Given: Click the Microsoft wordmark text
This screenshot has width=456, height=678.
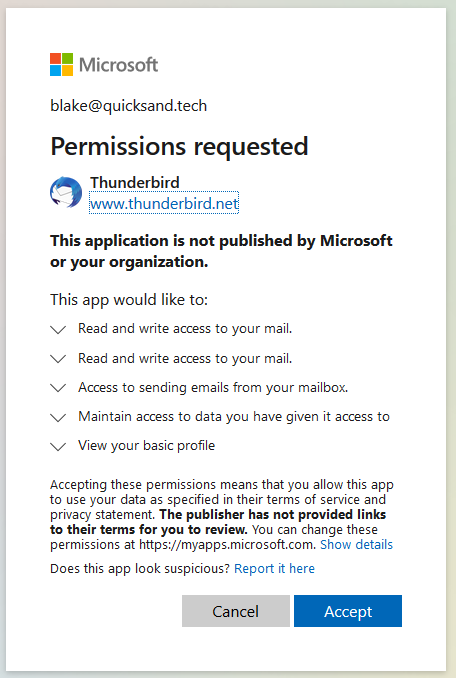Looking at the screenshot, I should (118, 65).
